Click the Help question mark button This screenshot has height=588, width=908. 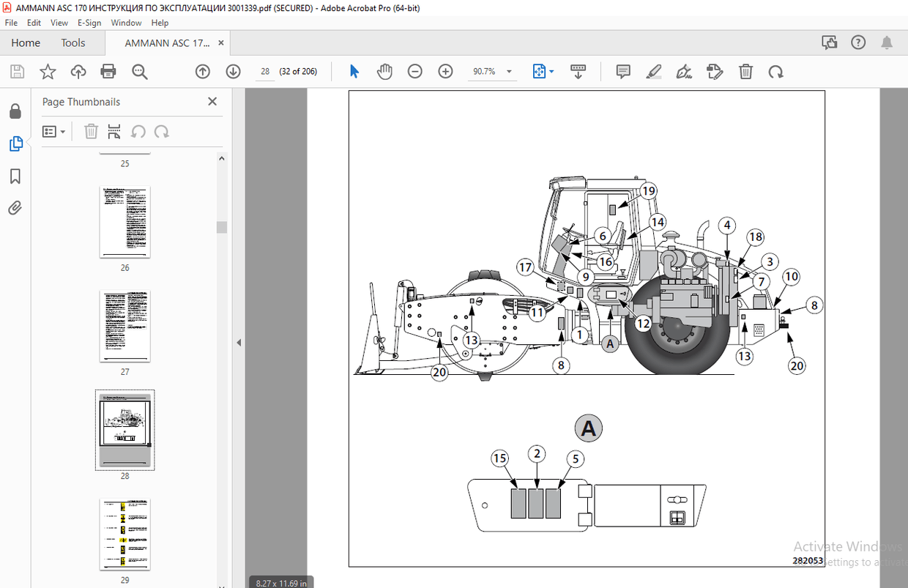coord(857,42)
